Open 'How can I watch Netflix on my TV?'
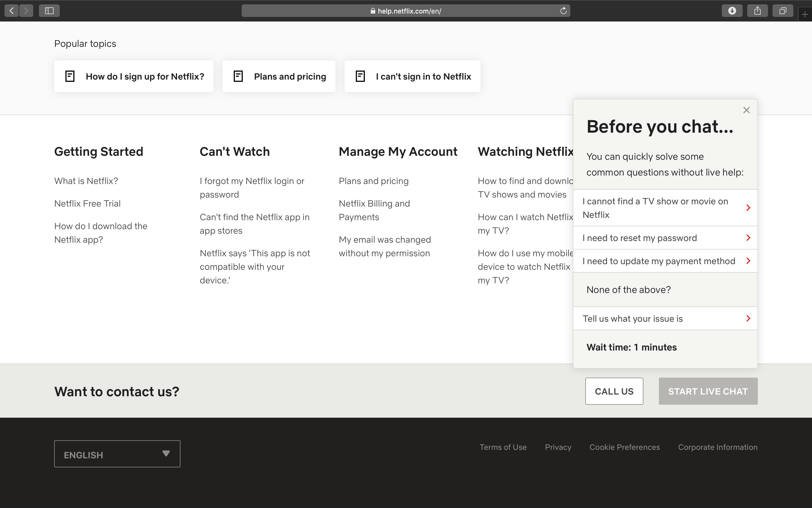Screen dimensions: 812x508 point(526,224)
